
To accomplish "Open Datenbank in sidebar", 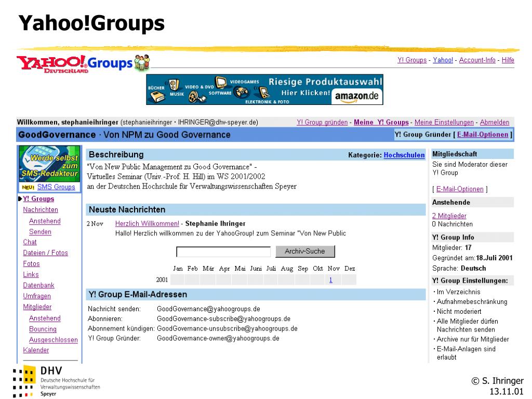I will (38, 286).
